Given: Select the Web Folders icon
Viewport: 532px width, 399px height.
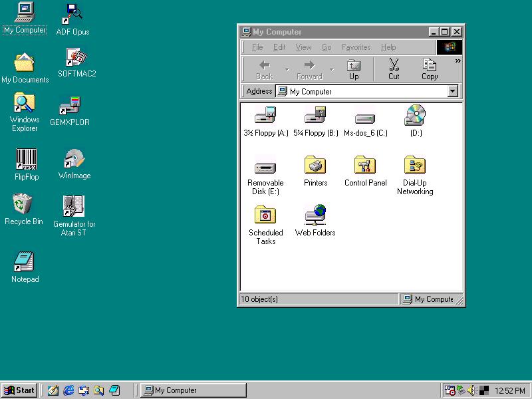Looking at the screenshot, I should tap(315, 214).
